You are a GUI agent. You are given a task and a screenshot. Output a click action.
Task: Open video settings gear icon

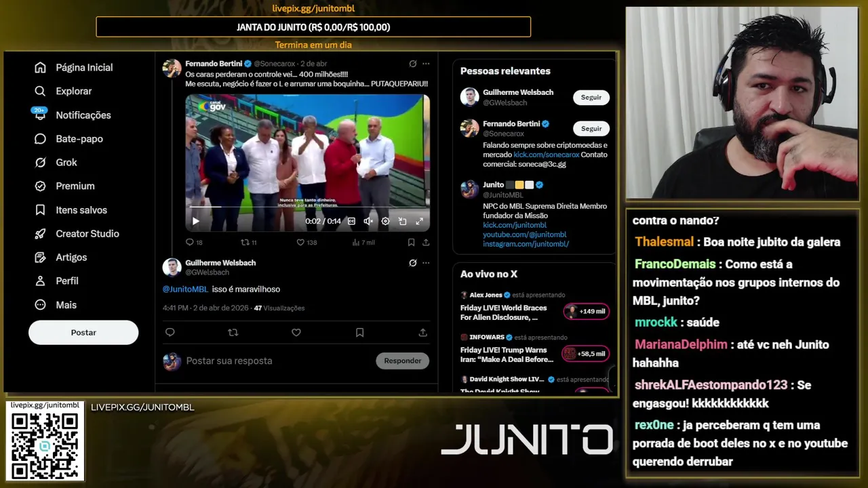pos(385,221)
